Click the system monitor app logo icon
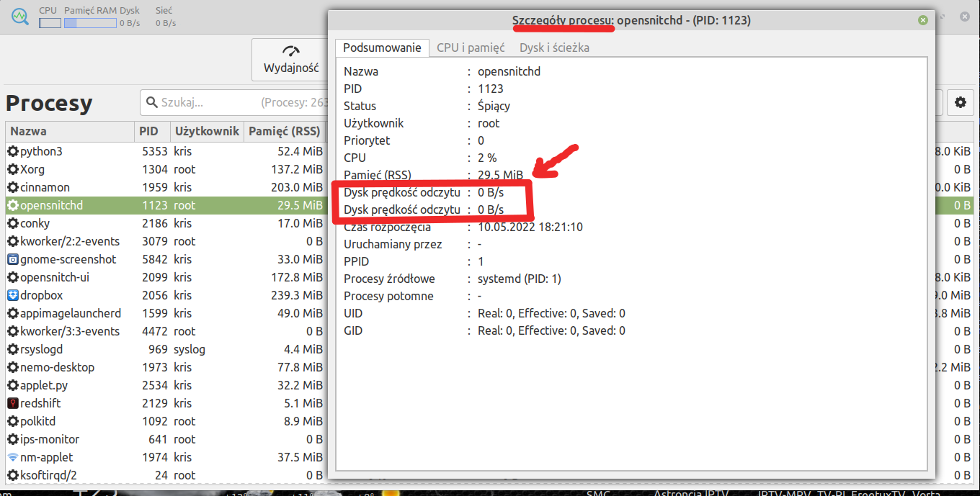The width and height of the screenshot is (980, 496). [20, 17]
